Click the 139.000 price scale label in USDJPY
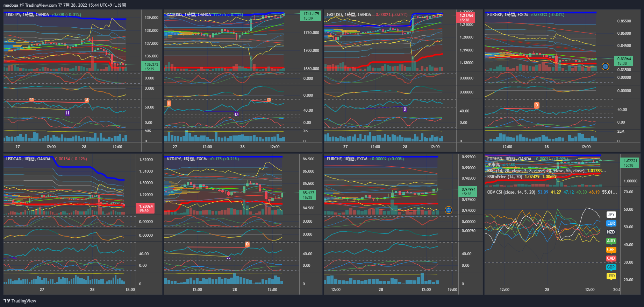 pyautogui.click(x=151, y=18)
